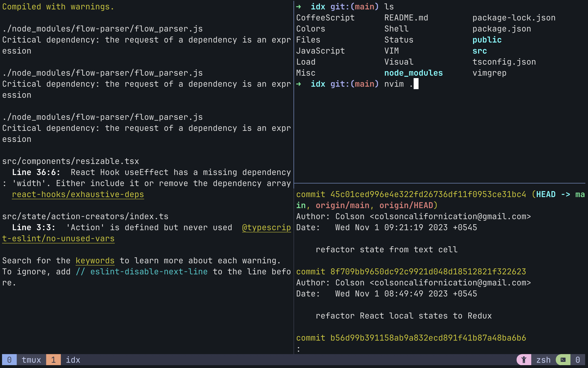
Task: Click the Shell entry in ls output
Action: point(396,29)
